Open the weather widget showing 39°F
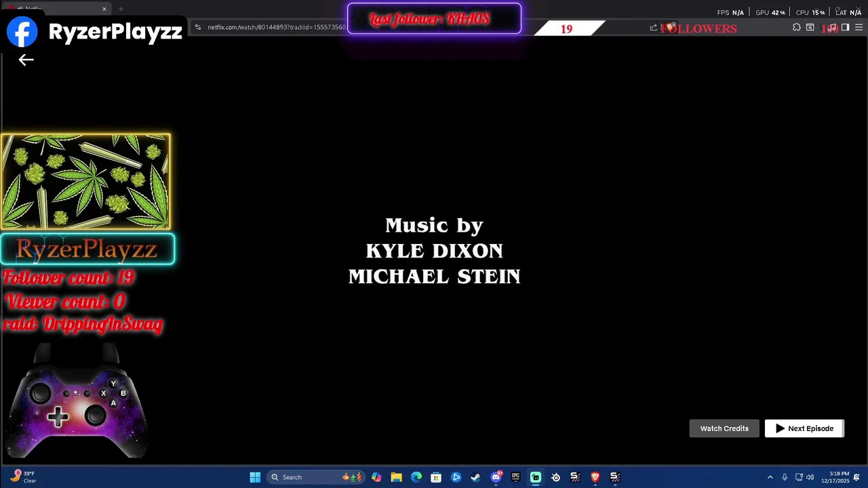The width and height of the screenshot is (868, 488). pos(22,477)
